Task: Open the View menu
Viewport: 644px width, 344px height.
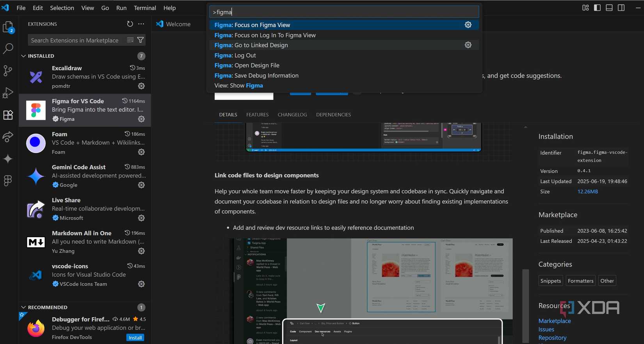Action: 88,8
